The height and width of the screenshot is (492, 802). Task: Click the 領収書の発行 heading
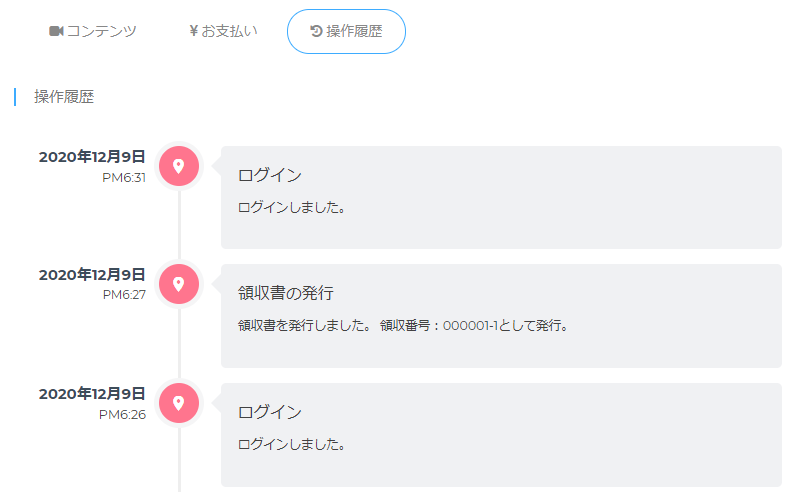(x=285, y=293)
